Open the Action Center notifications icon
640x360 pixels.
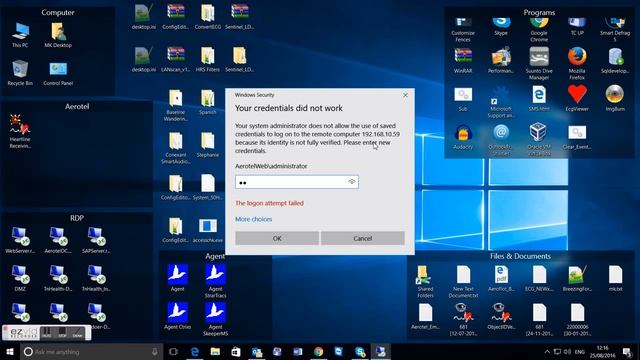point(627,351)
